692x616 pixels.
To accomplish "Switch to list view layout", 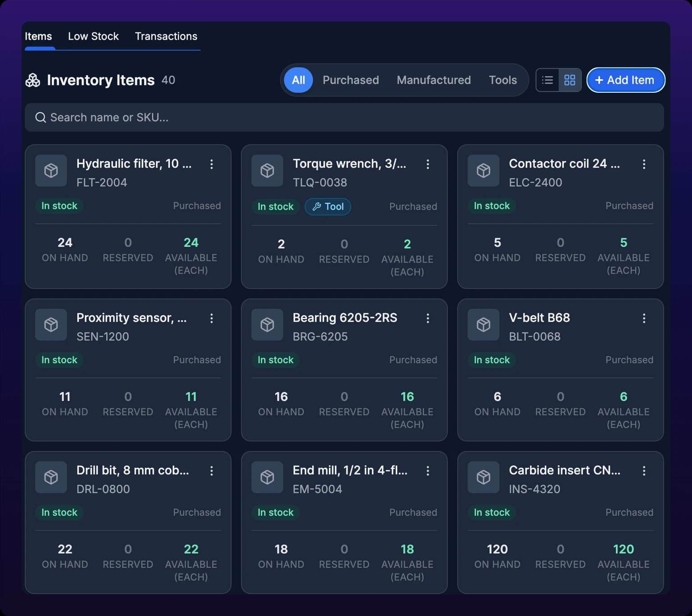I will (547, 80).
